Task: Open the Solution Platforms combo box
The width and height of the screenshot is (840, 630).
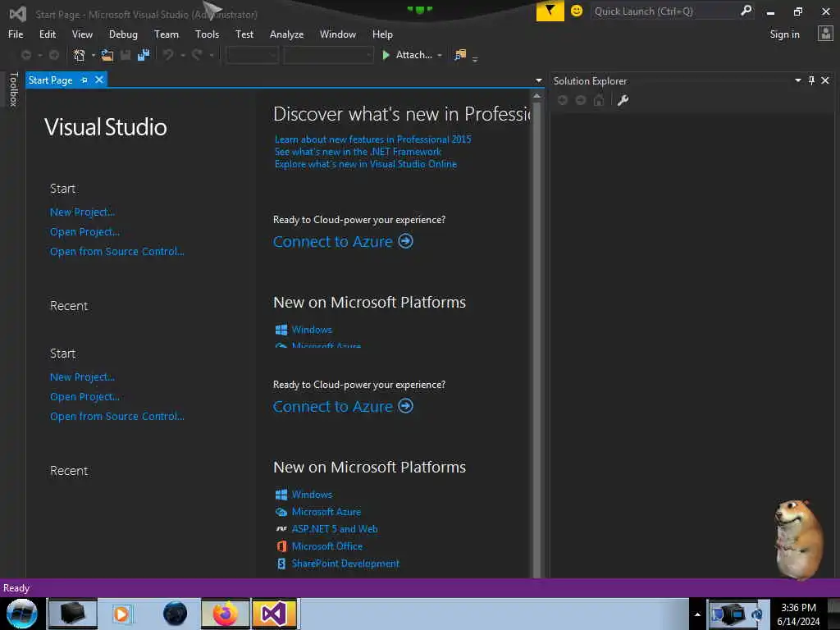Action: click(328, 55)
